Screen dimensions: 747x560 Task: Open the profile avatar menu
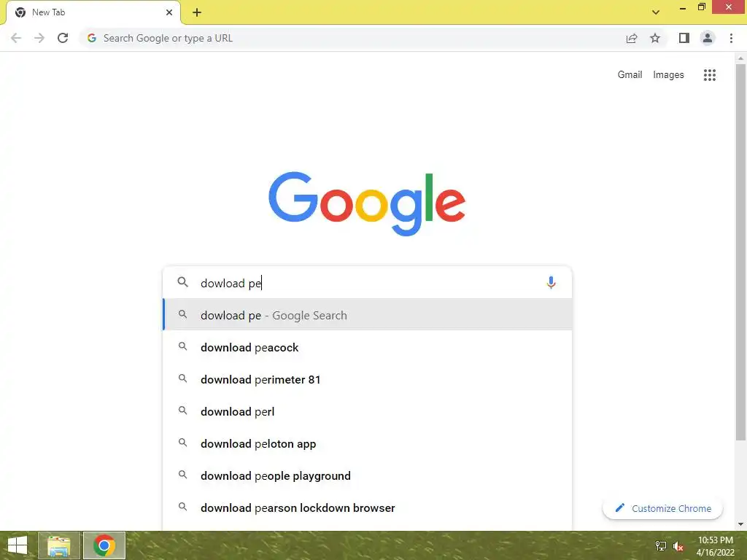(x=708, y=38)
